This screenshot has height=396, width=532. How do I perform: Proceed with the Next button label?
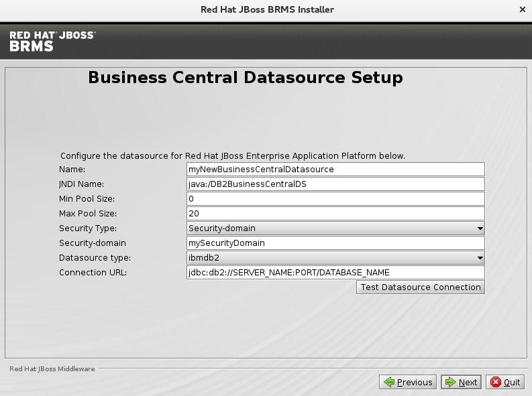click(468, 382)
